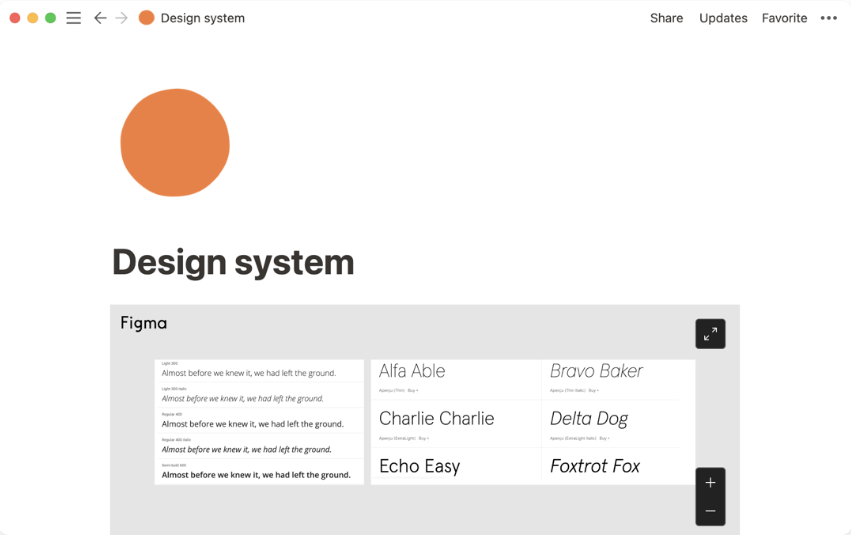Viewport: 851px width, 535px height.
Task: Click the Design system page heading
Action: point(233,262)
